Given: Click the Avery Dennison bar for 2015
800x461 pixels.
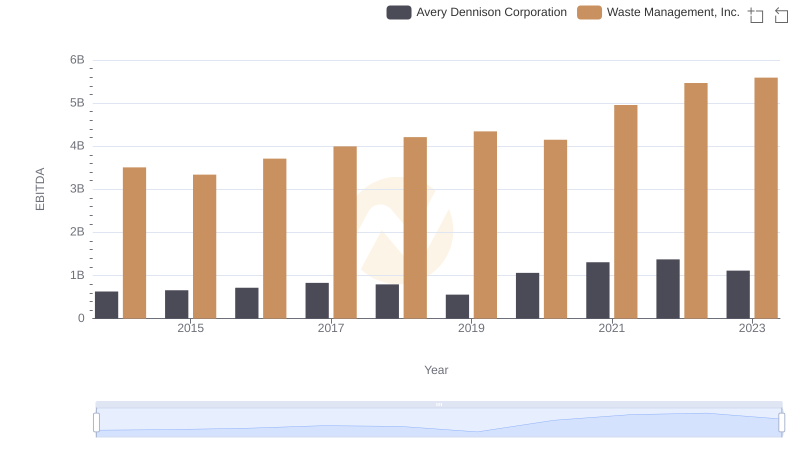Looking at the screenshot, I should (177, 304).
